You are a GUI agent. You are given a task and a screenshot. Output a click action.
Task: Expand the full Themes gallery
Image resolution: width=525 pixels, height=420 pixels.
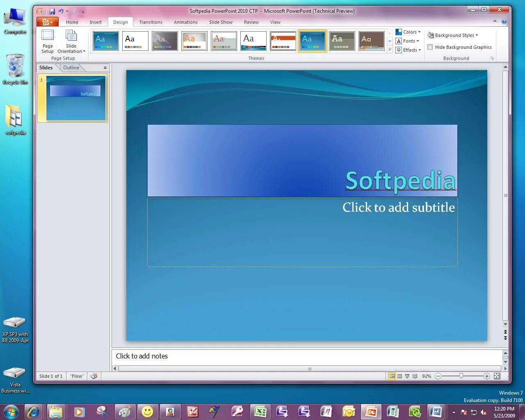click(x=390, y=50)
